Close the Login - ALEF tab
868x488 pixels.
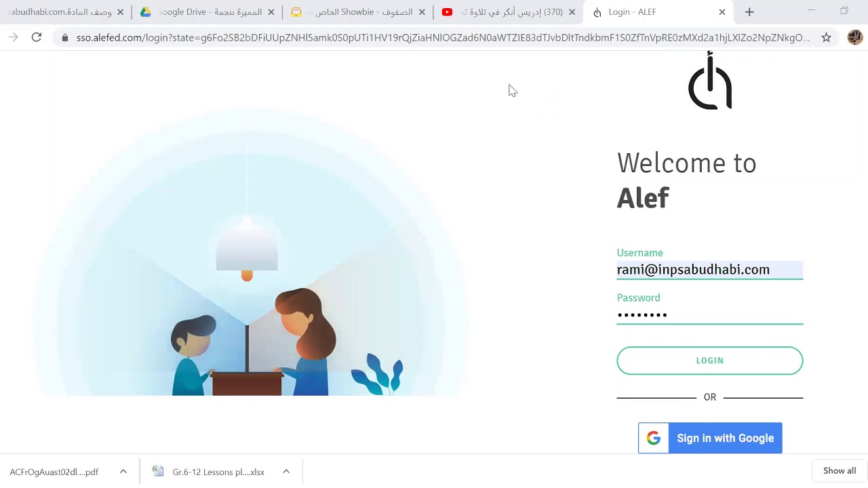(722, 12)
